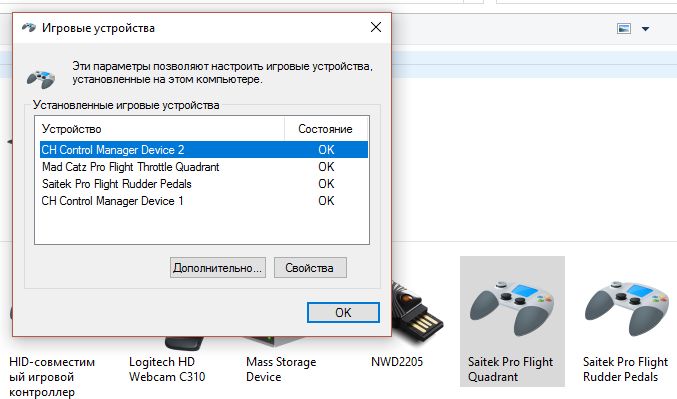Click the large gamepad icon beside the description
This screenshot has height=399, width=677.
[x=41, y=78]
